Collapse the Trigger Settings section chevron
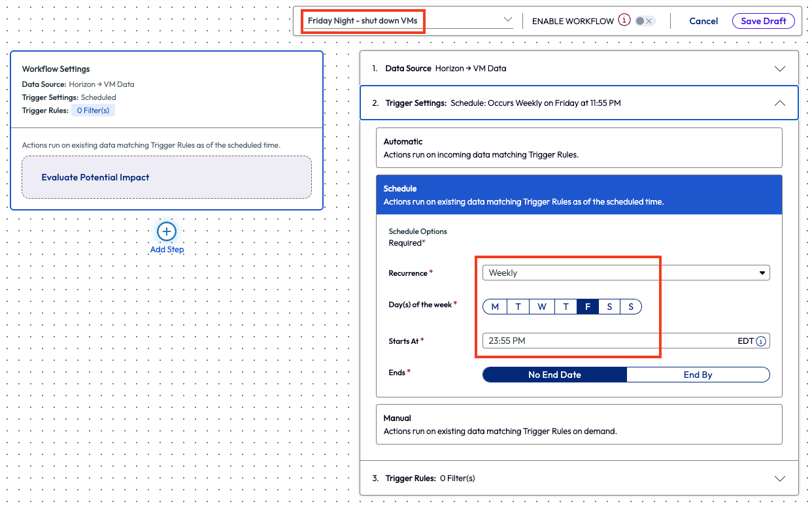This screenshot has width=812, height=506. 779,103
